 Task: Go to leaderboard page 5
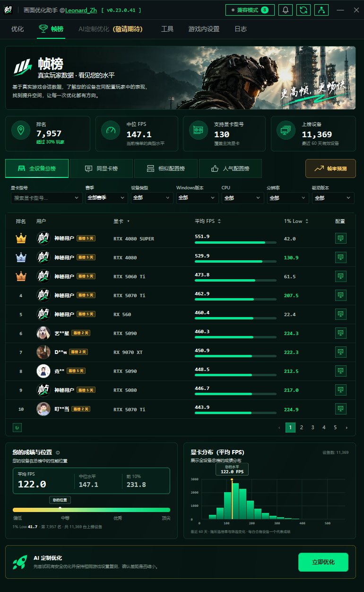click(x=335, y=427)
